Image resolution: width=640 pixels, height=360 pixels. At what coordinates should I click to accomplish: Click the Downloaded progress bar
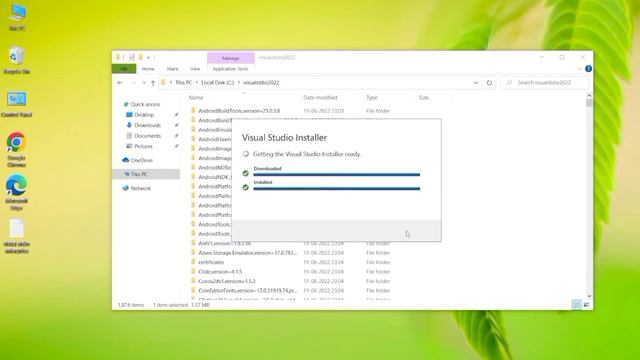(x=336, y=175)
